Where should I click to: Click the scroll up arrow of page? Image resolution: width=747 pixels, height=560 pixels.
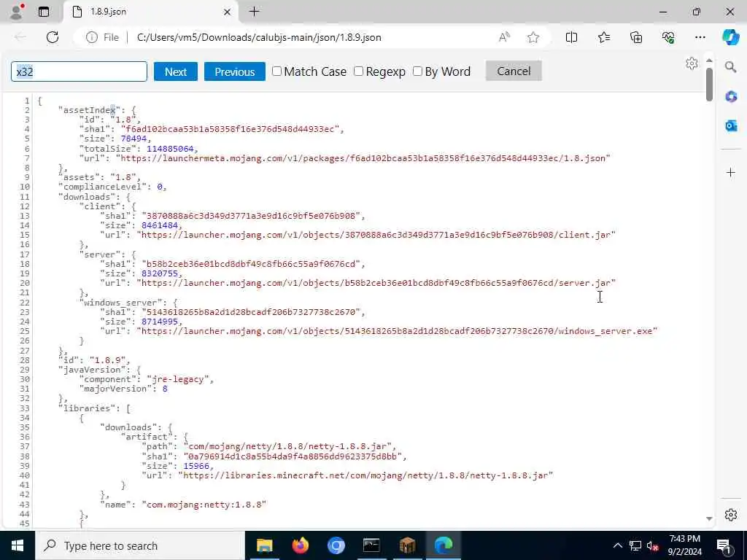709,61
